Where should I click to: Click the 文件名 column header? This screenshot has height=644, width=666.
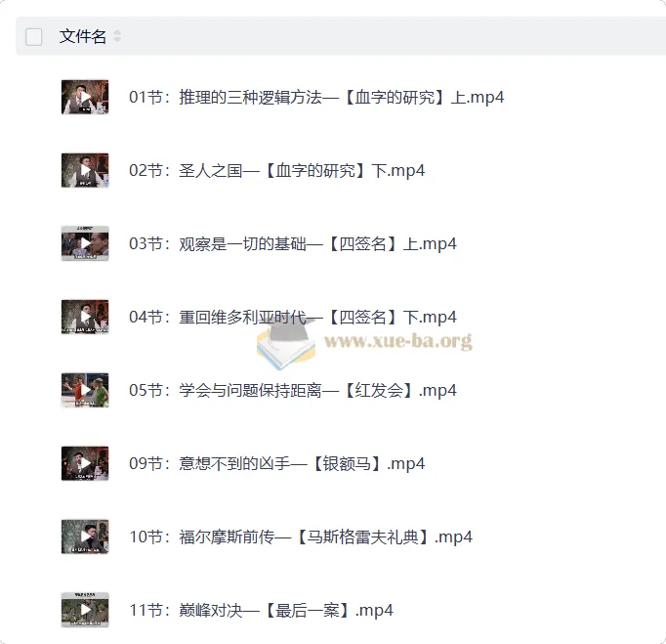[83, 36]
